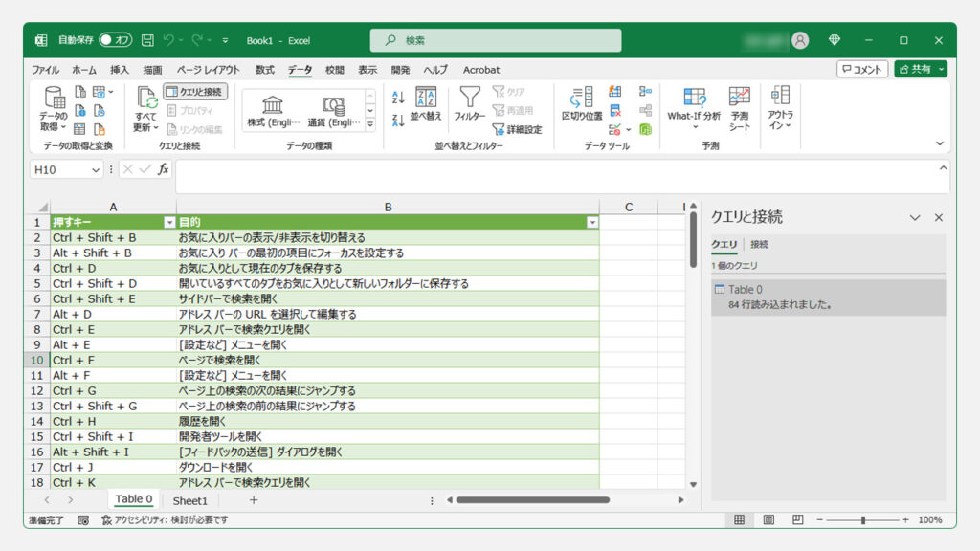Screen dimensions: 980x551
Task: Click the Currencies (通貨) data type icon
Action: [x=332, y=105]
